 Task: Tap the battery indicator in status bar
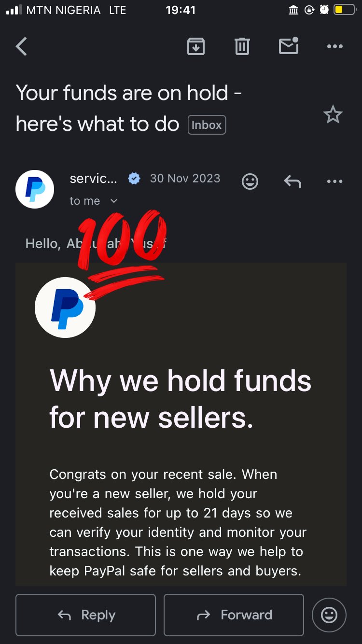pos(344,10)
